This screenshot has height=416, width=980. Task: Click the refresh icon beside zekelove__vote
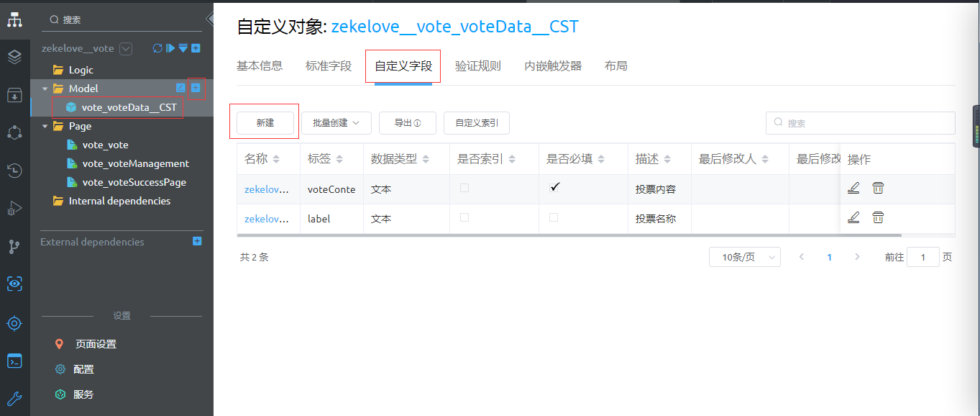[x=157, y=48]
